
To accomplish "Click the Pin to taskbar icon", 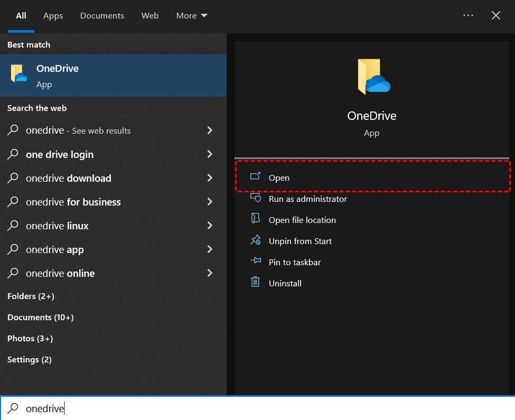I will click(256, 262).
